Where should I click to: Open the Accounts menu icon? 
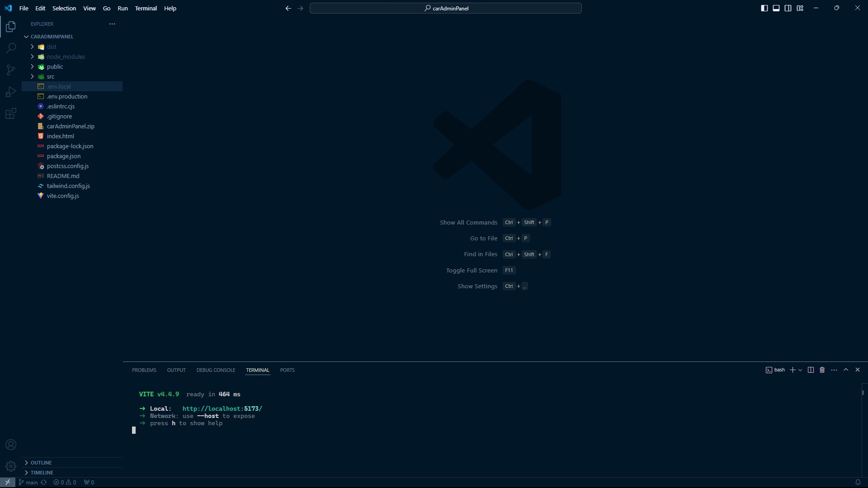(11, 445)
